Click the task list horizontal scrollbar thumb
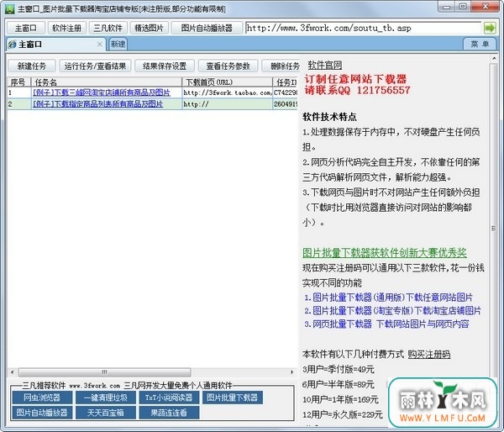 pyautogui.click(x=104, y=372)
